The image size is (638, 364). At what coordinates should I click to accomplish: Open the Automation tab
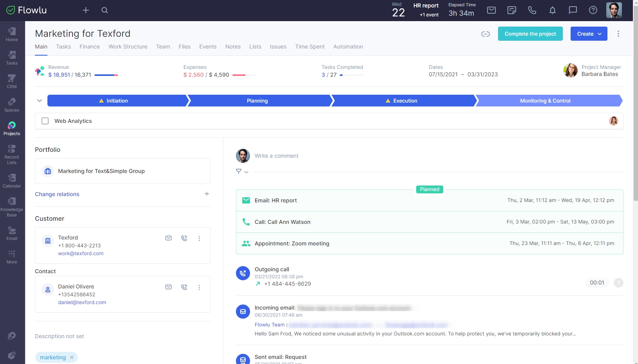pos(348,47)
